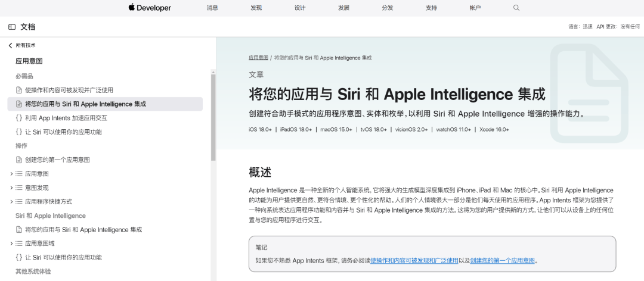The height and width of the screenshot is (281, 644).
Task: Click the 笔记 note heading
Action: 261,248
